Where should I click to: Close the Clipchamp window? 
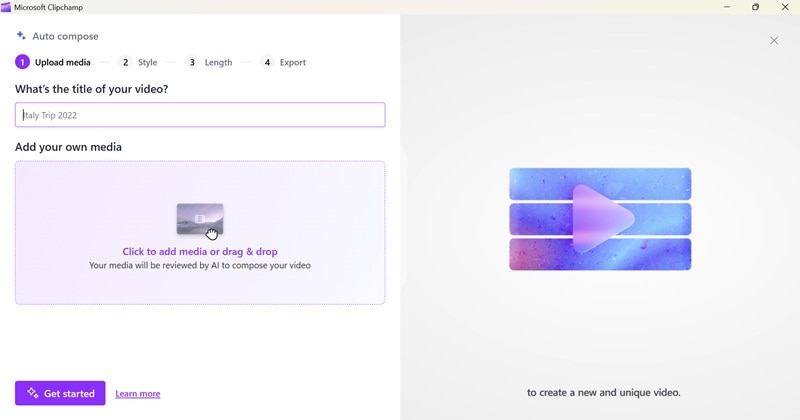pyautogui.click(x=785, y=7)
